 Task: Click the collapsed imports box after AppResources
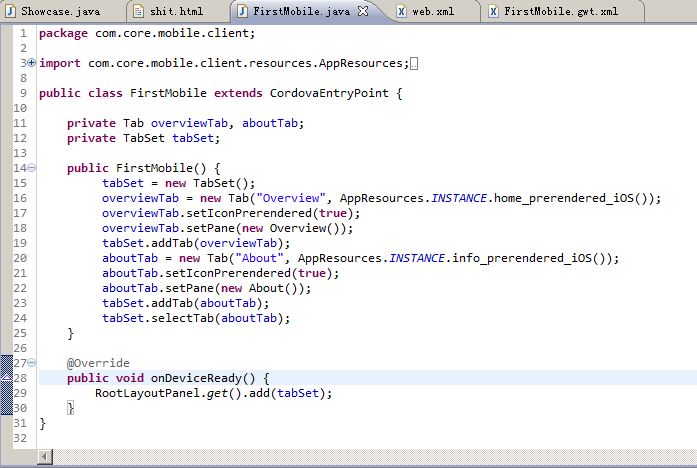[415, 64]
